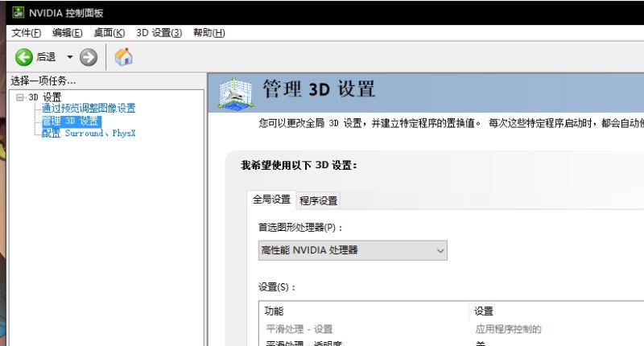Viewport: 644px width, 346px height.
Task: Switch to the 全局设置 tab
Action: 271,200
